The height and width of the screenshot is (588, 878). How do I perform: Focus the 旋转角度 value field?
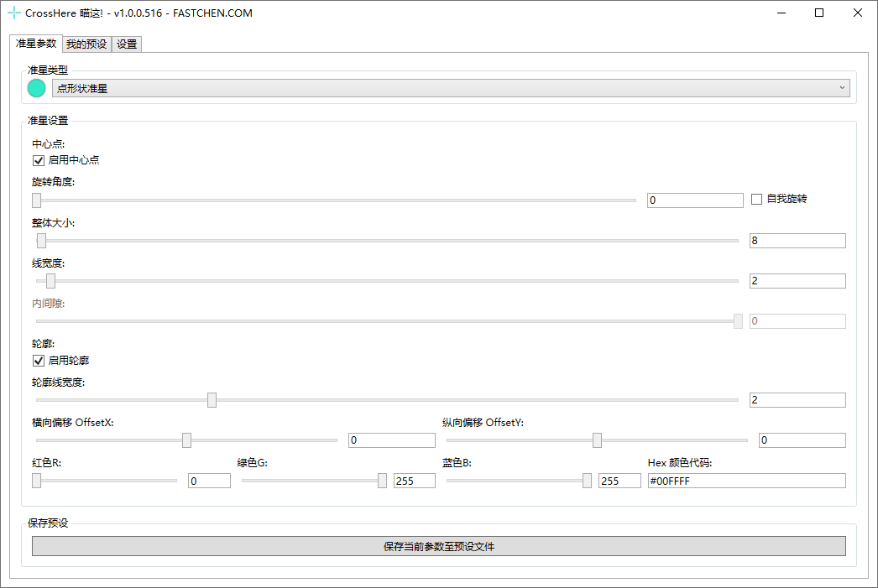pos(695,200)
